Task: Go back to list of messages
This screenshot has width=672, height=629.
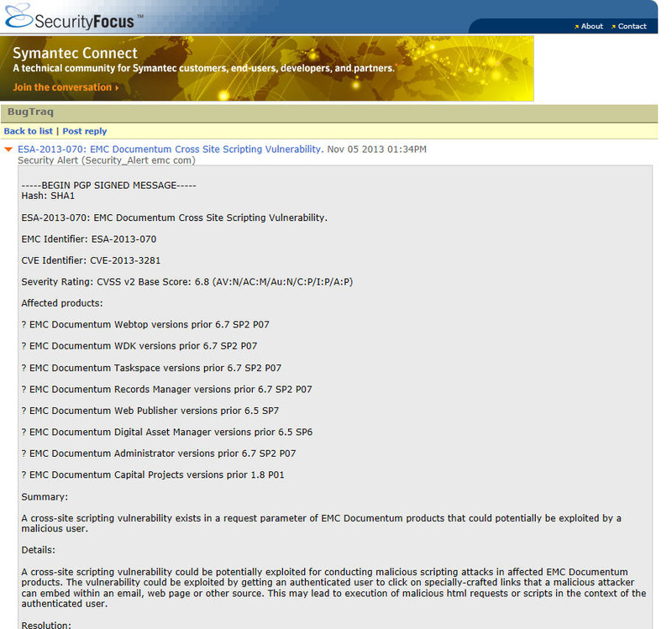Action: (28, 131)
